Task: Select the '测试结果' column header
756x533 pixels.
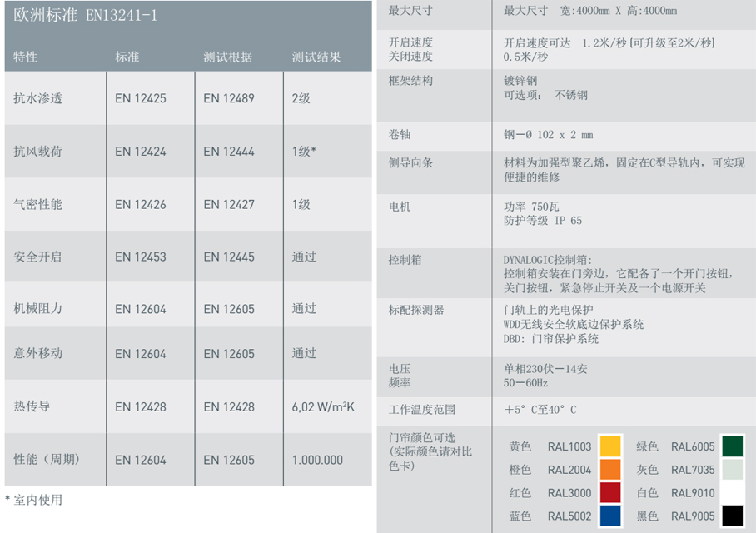Action: pyautogui.click(x=316, y=57)
